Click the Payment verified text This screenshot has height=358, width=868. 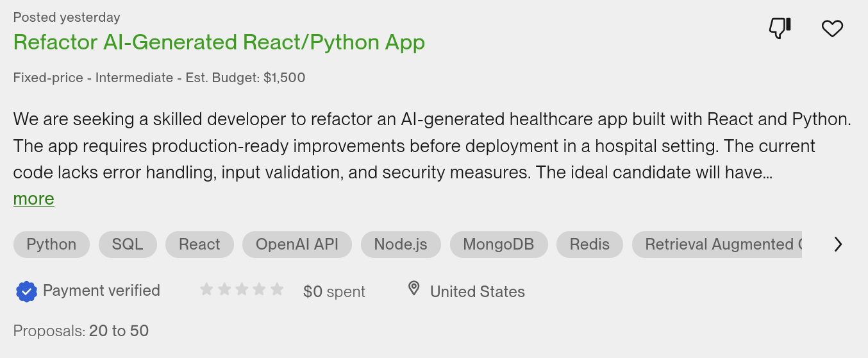(x=101, y=291)
